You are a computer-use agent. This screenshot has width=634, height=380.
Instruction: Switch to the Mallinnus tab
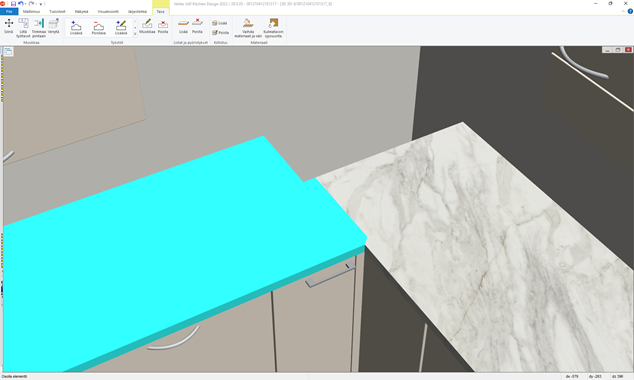pos(32,11)
